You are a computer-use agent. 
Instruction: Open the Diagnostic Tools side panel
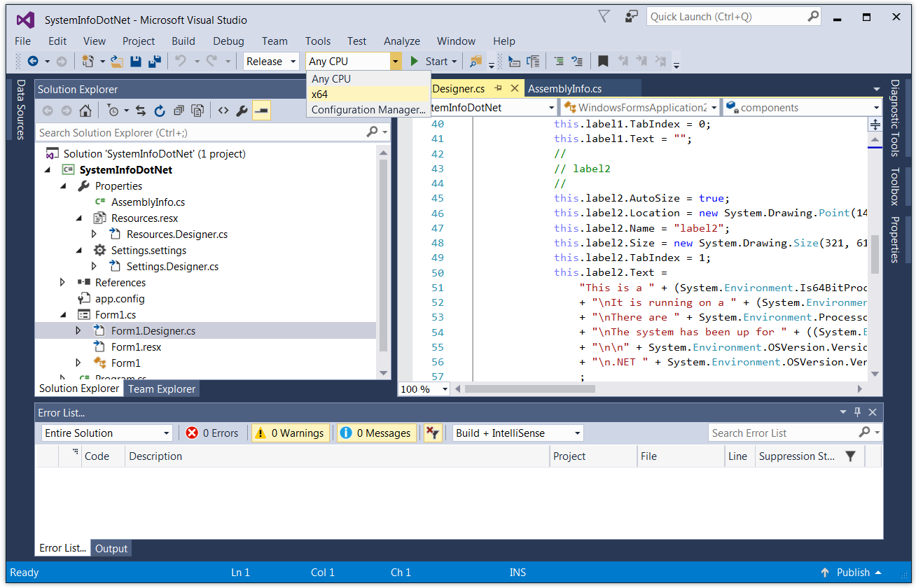[x=894, y=118]
